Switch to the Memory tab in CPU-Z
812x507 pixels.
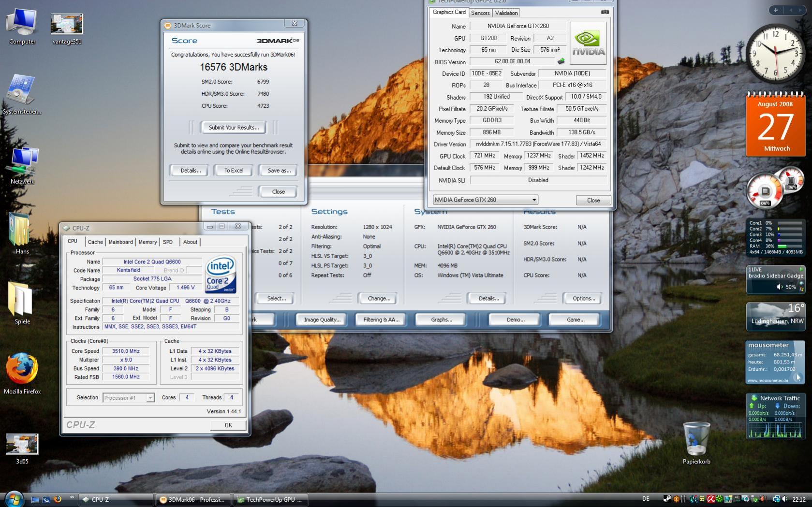click(148, 242)
